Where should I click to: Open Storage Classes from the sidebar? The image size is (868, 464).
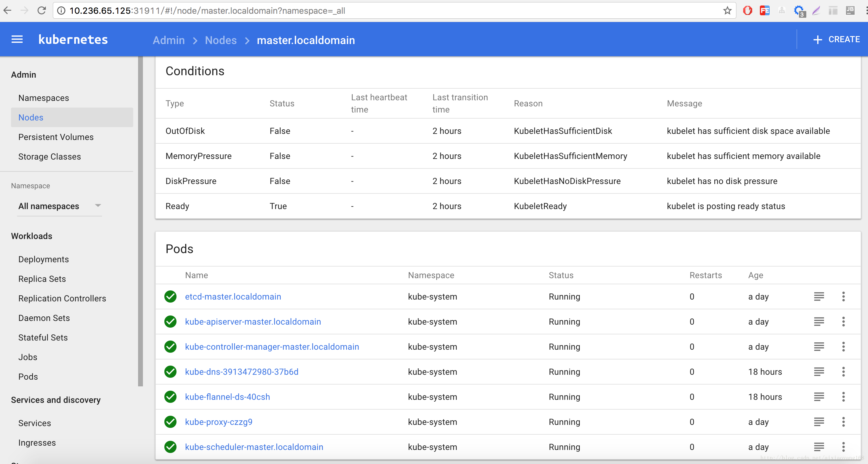(49, 157)
